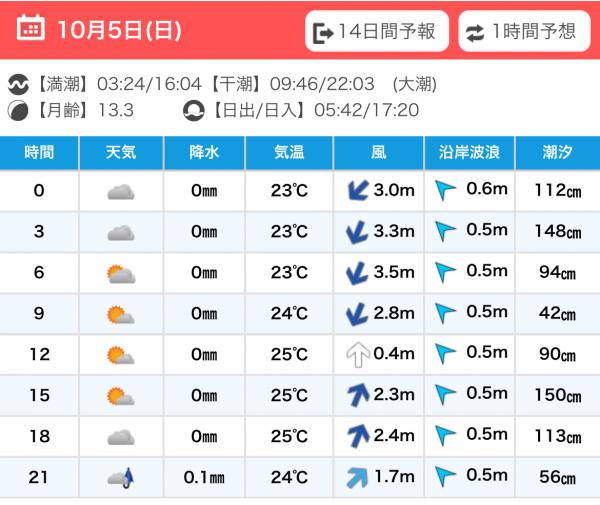The width and height of the screenshot is (600, 505).
Task: Click the 150cm tide value at 15時
Action: pyautogui.click(x=558, y=395)
